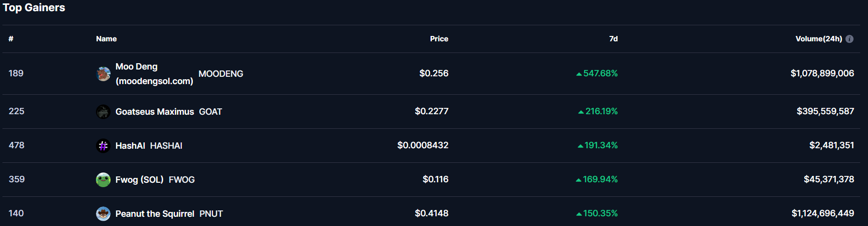Click the Top Gainers heading
Viewport: 868px width, 226px height.
point(34,7)
